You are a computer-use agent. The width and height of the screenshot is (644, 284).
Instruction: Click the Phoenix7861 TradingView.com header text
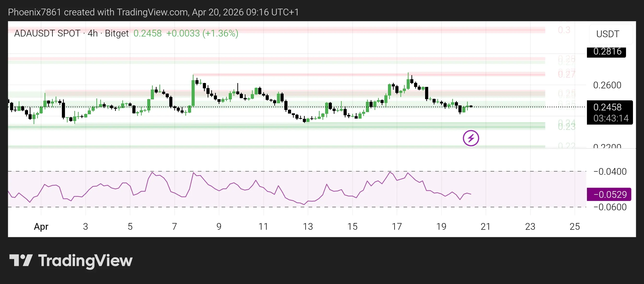pos(153,12)
